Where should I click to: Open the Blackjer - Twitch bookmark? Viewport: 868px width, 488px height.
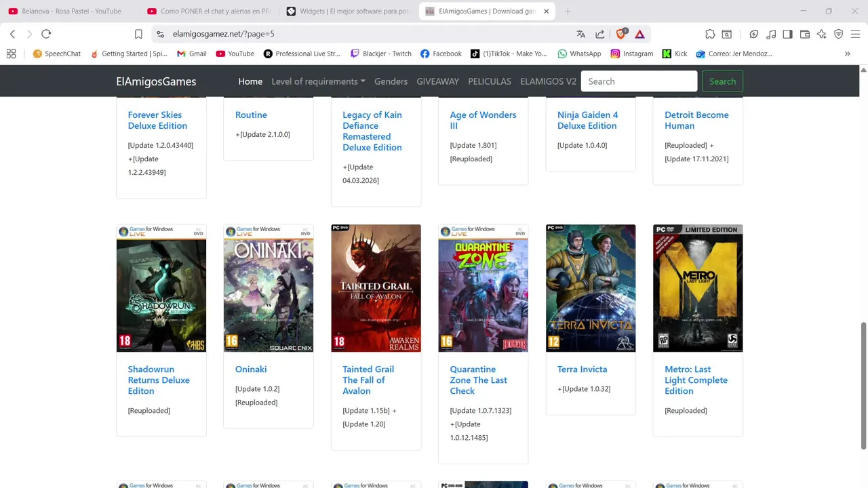coord(380,54)
